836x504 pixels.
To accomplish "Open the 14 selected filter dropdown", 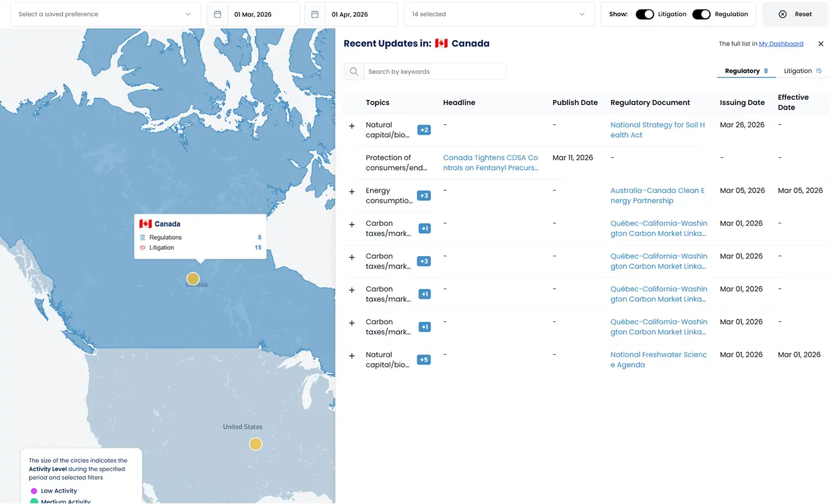I will (x=499, y=14).
